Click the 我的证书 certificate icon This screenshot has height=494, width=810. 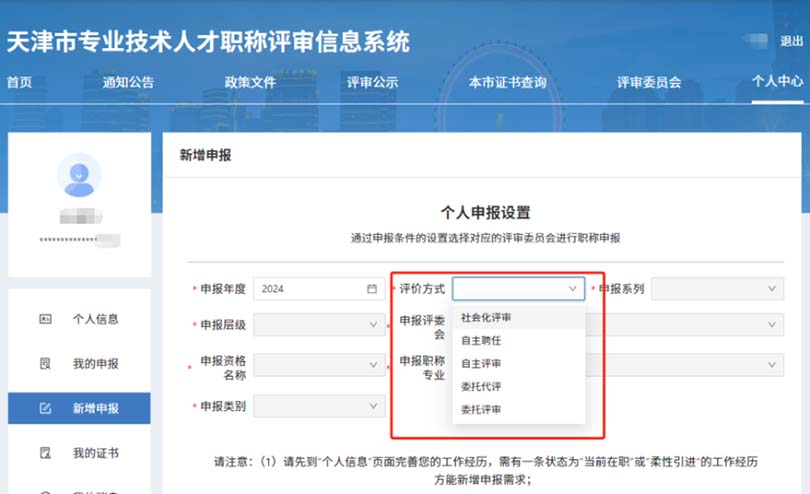[44, 453]
